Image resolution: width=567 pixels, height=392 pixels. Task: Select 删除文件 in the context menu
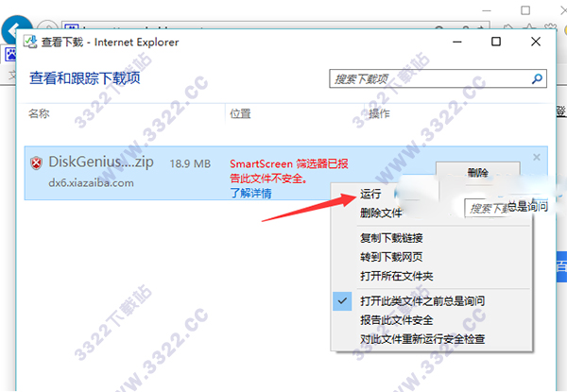(381, 213)
